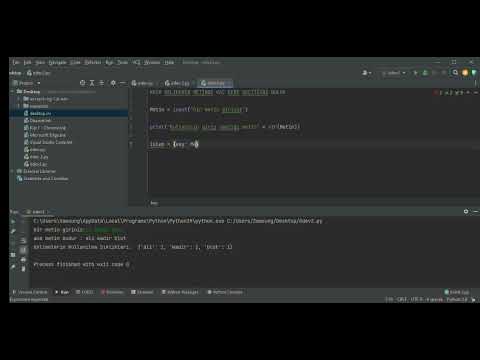Open the Edit menu
The height and width of the screenshot is (360, 480).
pos(27,62)
